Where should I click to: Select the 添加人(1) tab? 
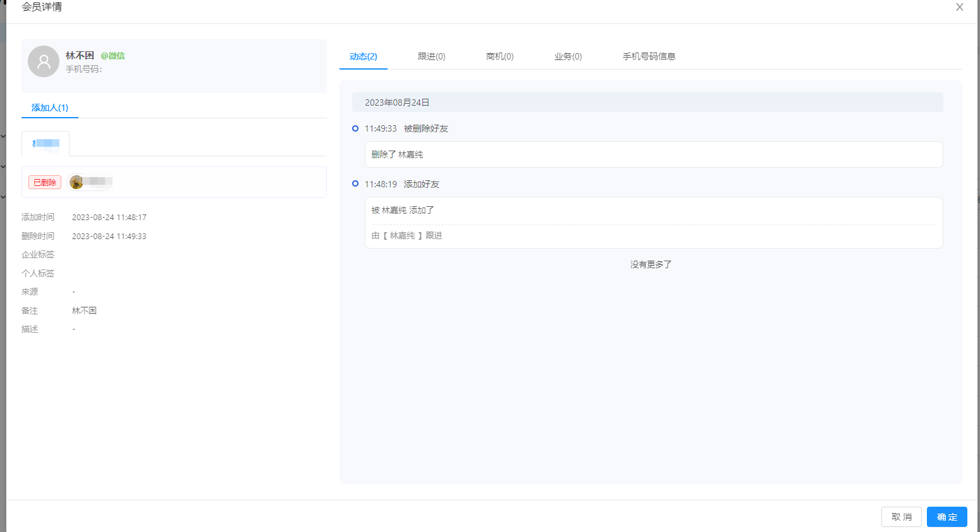[50, 108]
